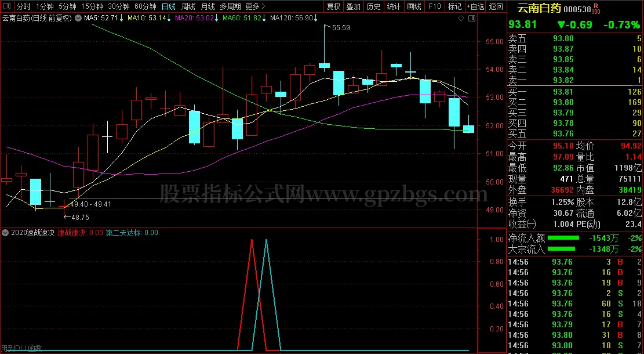The width and height of the screenshot is (644, 354).
Task: Open 历史 history button
Action: (x=373, y=6)
